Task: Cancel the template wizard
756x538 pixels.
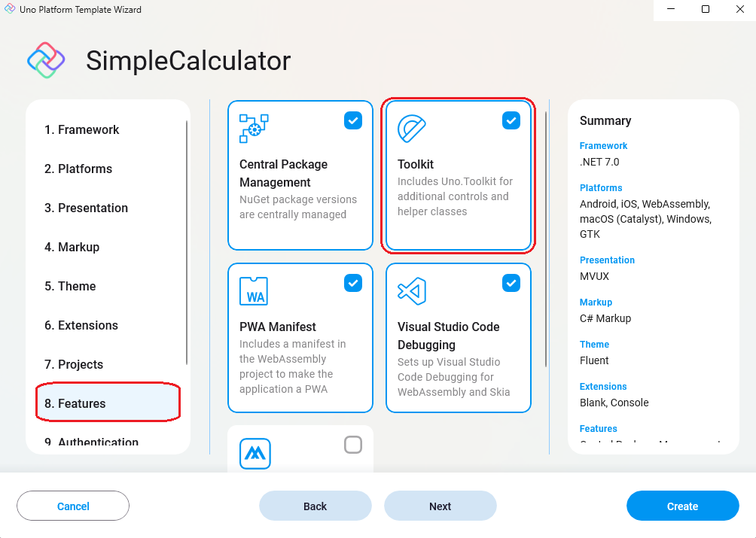Action: 72,506
